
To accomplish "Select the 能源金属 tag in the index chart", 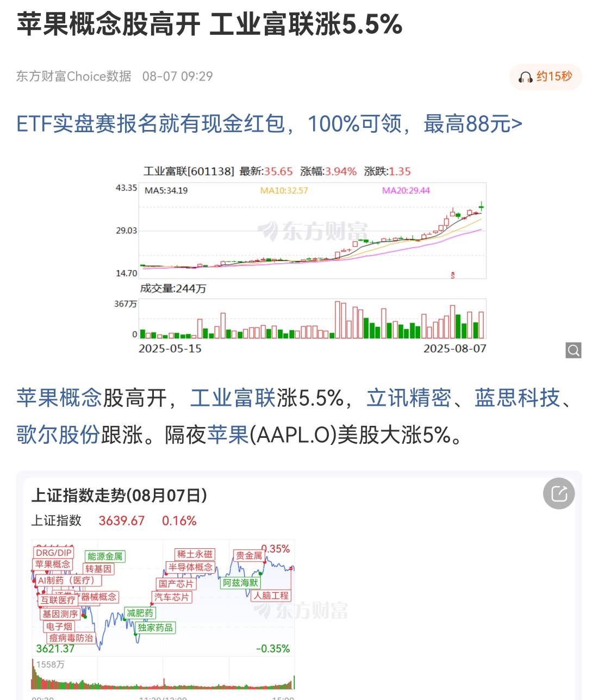I will (x=105, y=556).
